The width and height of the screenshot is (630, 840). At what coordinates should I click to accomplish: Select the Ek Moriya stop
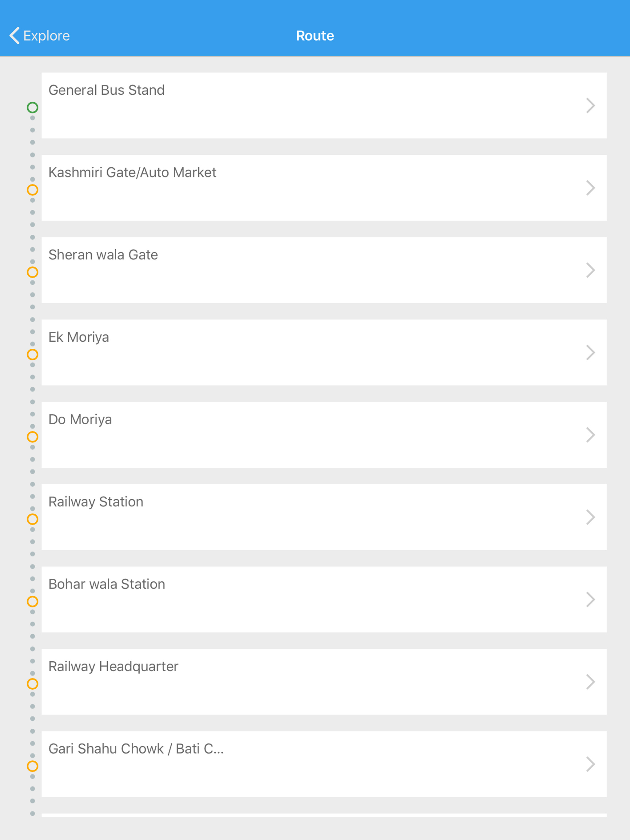[x=304, y=352]
